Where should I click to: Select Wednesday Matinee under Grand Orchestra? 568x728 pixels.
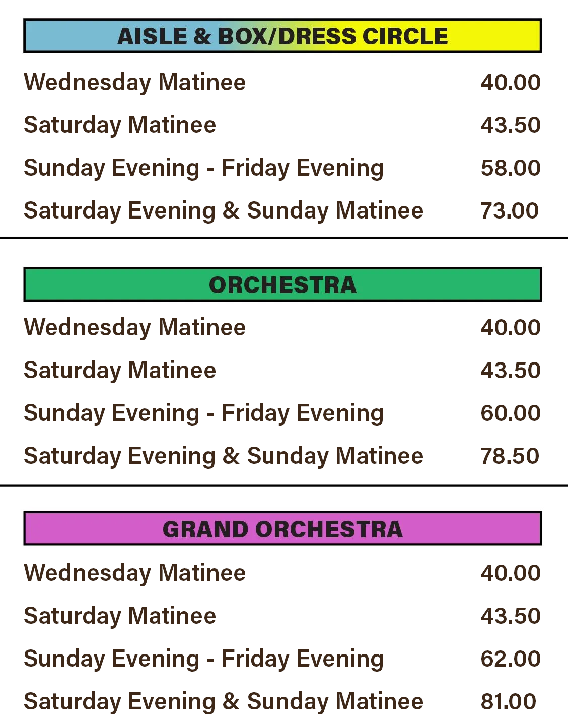coord(135,573)
